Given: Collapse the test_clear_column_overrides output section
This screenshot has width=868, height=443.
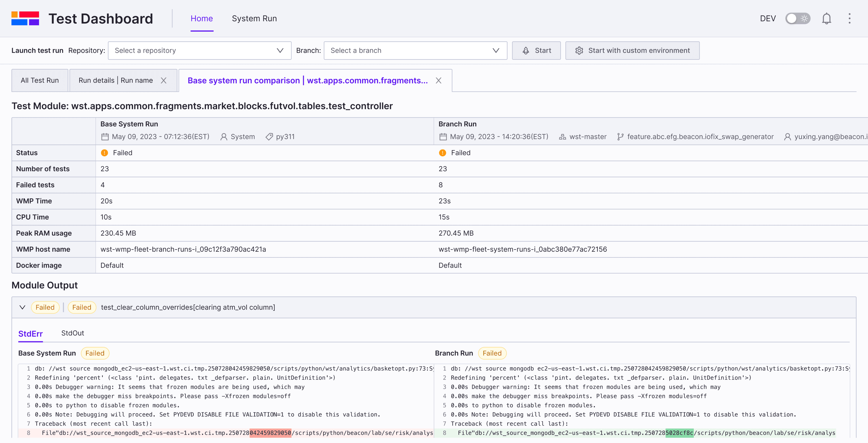Looking at the screenshot, I should 23,307.
